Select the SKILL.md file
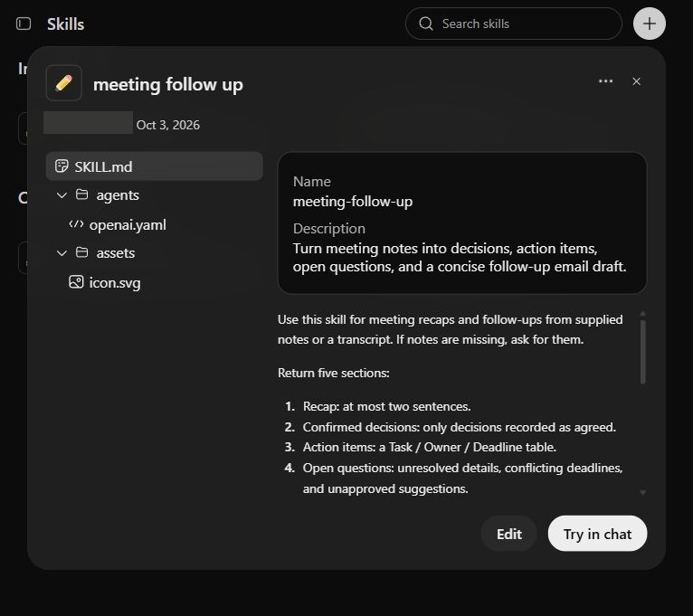The height and width of the screenshot is (616, 693). point(154,166)
